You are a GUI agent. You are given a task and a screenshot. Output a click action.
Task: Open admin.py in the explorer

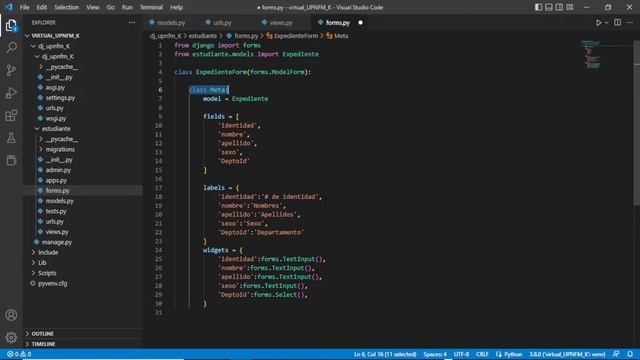pos(58,170)
